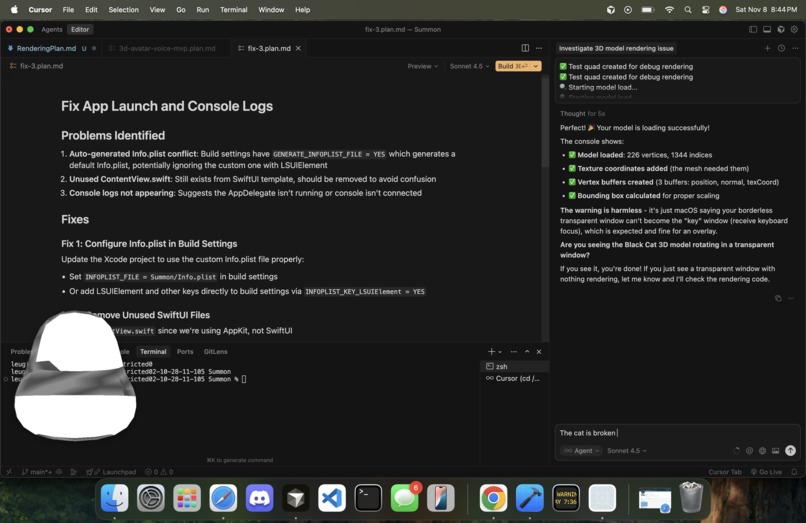
Task: Start a new chat with the plus icon
Action: [x=767, y=48]
